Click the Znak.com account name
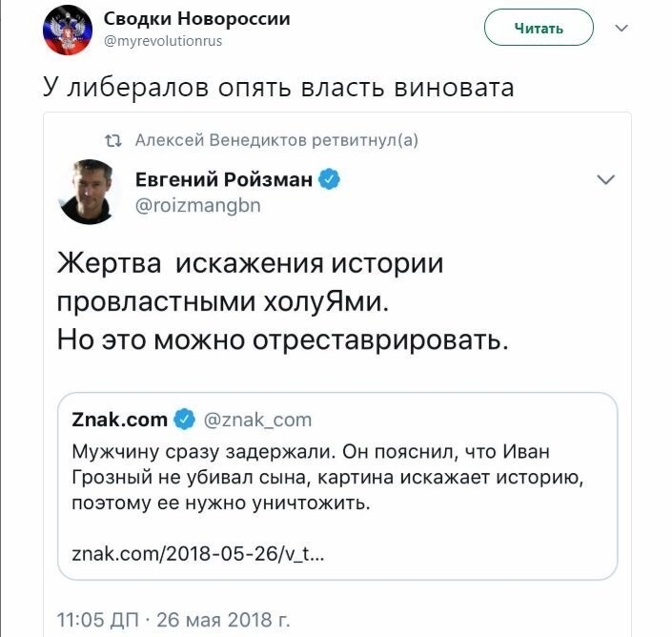The image size is (672, 637). click(x=119, y=420)
